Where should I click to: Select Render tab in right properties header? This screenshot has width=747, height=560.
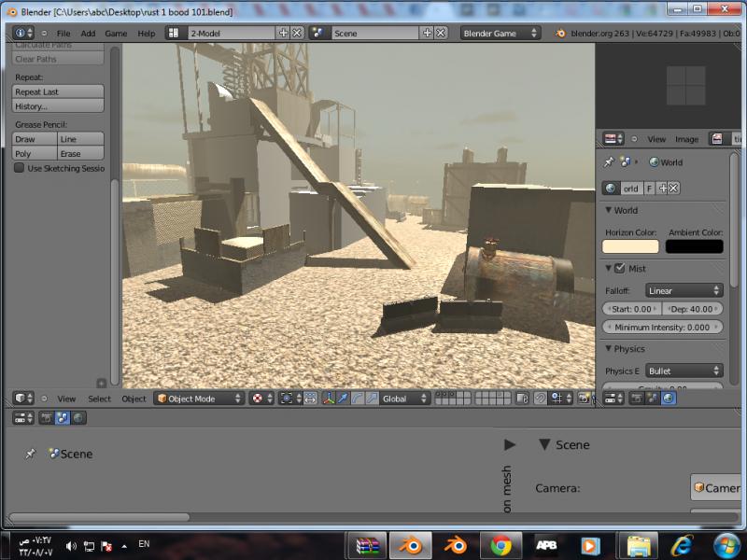tap(637, 399)
